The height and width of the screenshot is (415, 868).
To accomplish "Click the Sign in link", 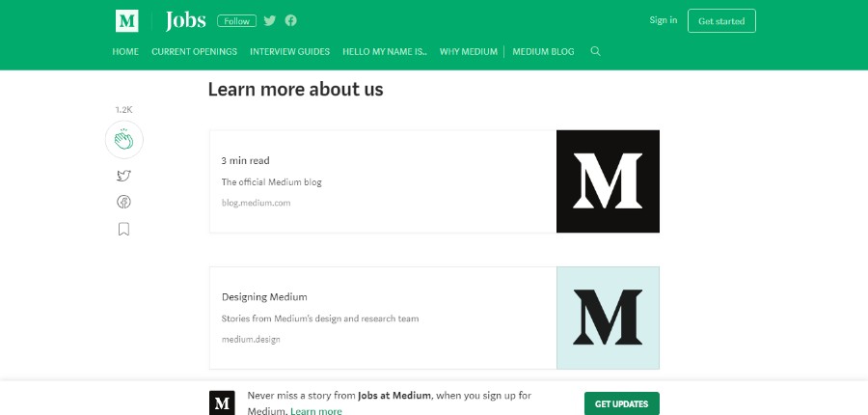I will click(x=664, y=20).
